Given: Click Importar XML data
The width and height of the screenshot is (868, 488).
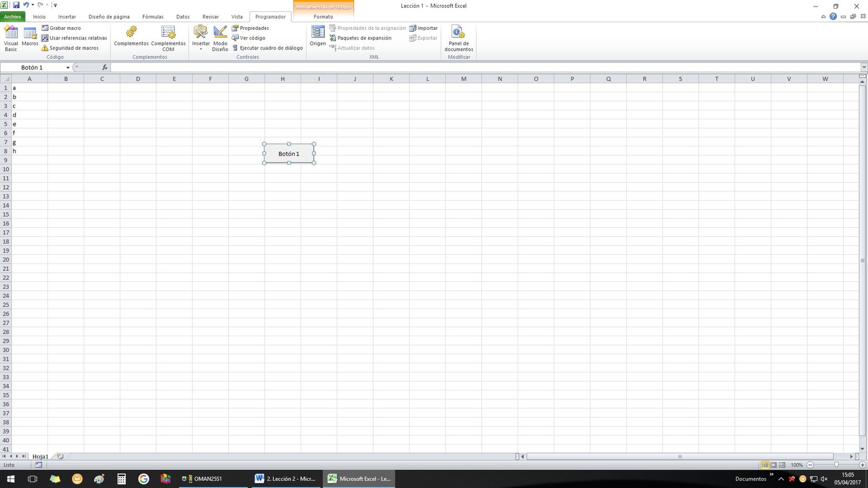Looking at the screenshot, I should coord(424,28).
